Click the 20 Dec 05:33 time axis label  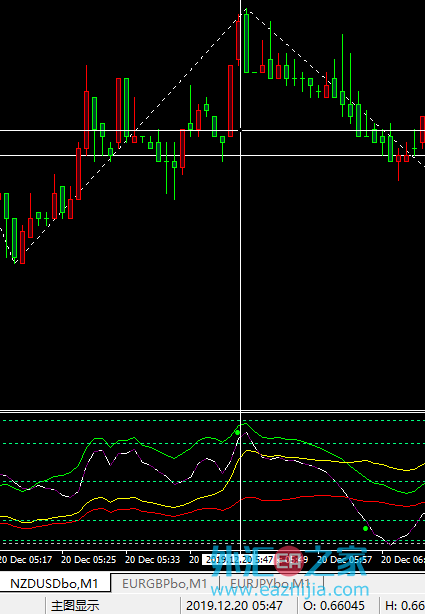coord(153,560)
